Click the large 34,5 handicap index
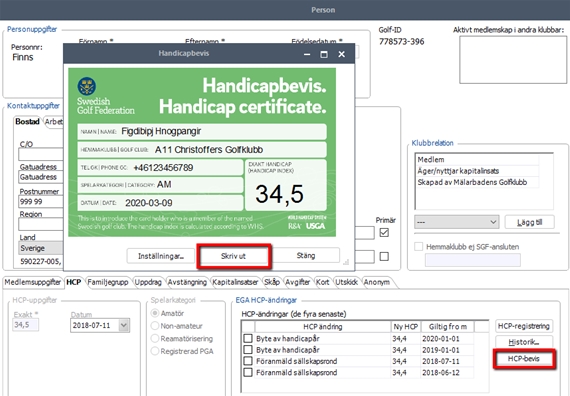 [x=279, y=194]
